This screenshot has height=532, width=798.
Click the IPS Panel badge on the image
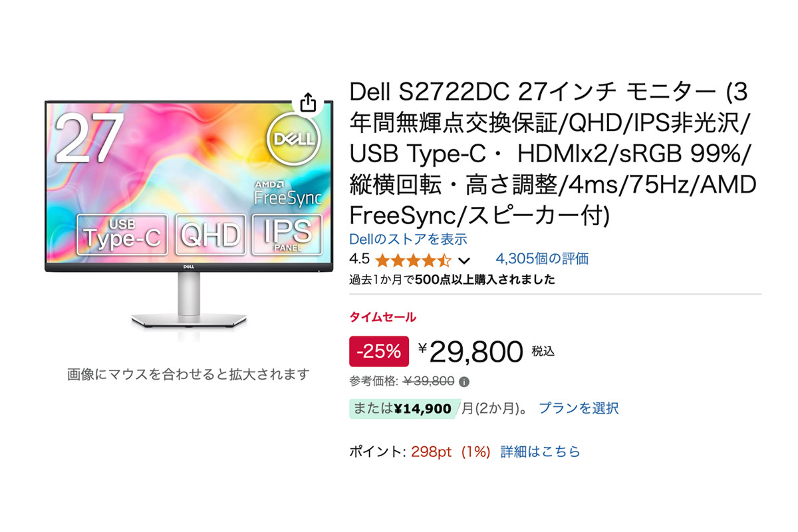click(x=287, y=234)
